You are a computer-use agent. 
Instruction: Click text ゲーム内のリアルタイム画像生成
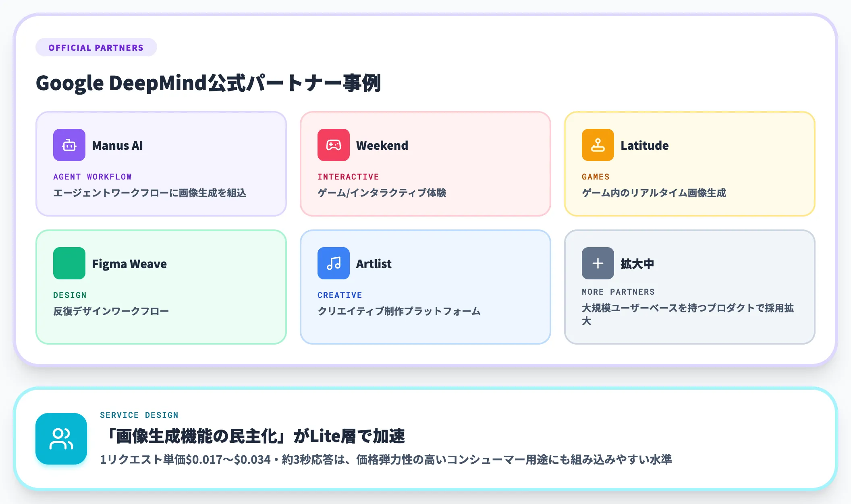[x=654, y=193]
